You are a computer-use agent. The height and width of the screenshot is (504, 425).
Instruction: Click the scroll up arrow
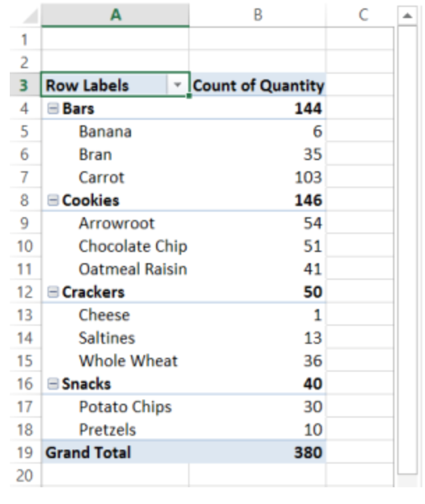[407, 15]
